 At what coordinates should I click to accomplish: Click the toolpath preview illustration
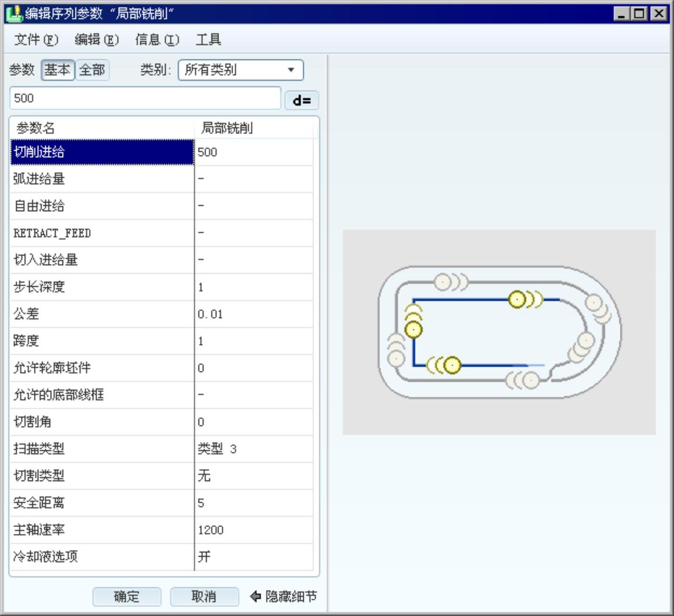pyautogui.click(x=499, y=332)
